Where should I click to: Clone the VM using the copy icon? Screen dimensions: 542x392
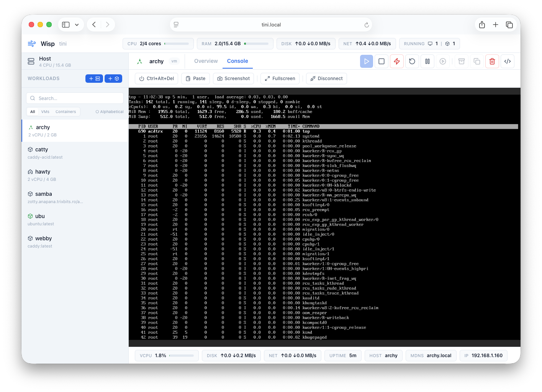point(477,61)
